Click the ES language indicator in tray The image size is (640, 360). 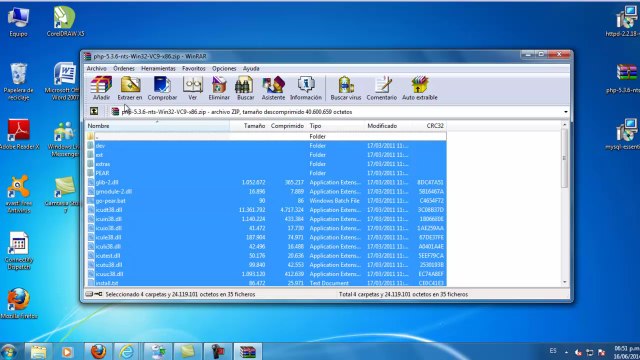point(553,351)
